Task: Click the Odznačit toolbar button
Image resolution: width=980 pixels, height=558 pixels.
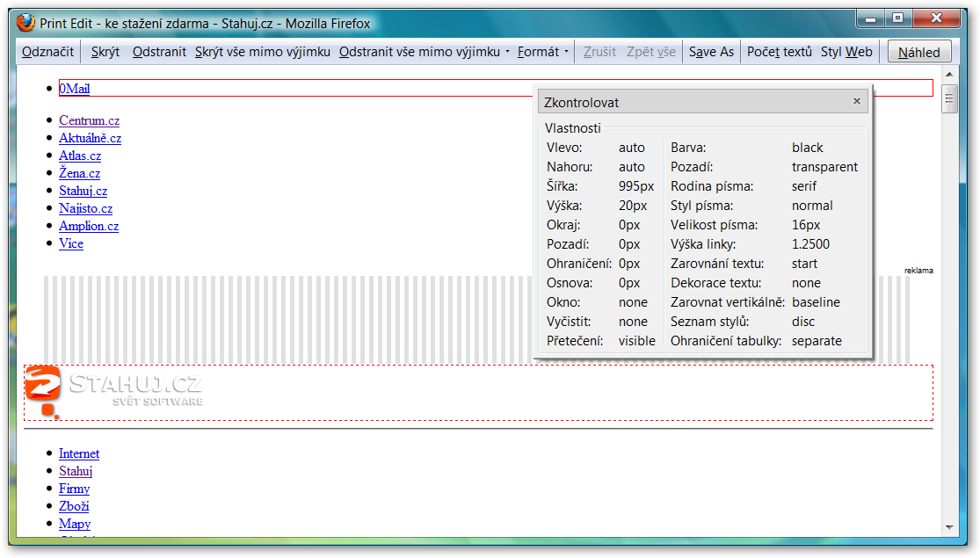Action: pyautogui.click(x=47, y=52)
